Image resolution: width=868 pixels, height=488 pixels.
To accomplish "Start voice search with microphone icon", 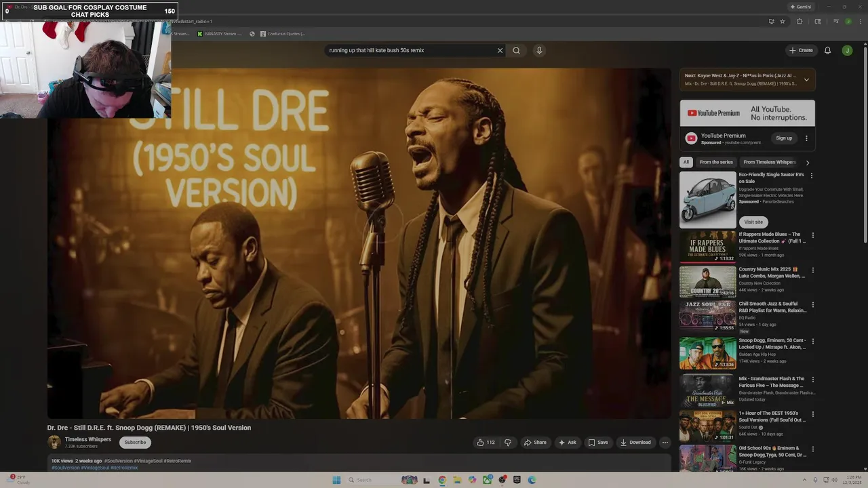I will [539, 50].
